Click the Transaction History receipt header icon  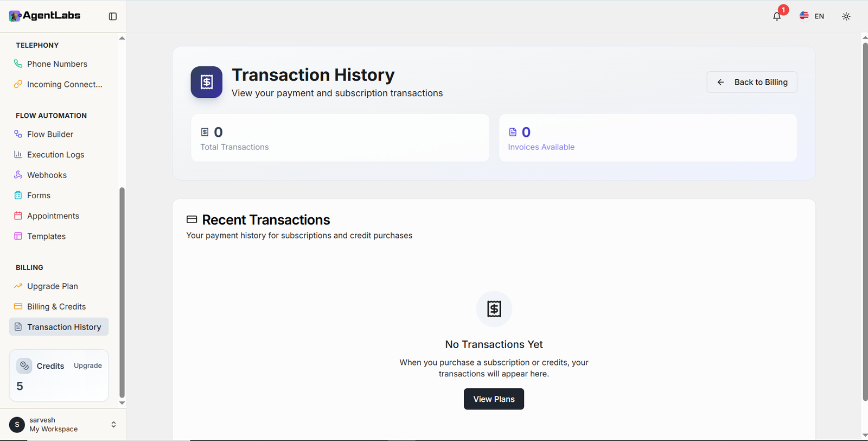(x=207, y=82)
